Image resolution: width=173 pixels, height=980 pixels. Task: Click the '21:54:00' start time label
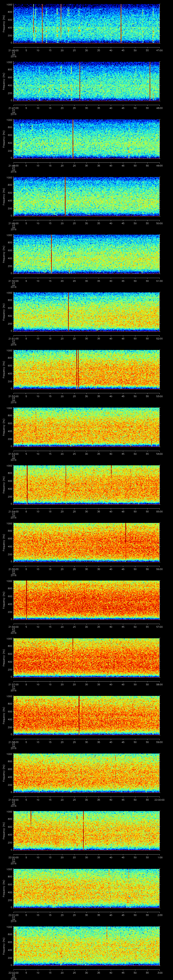click(x=13, y=512)
